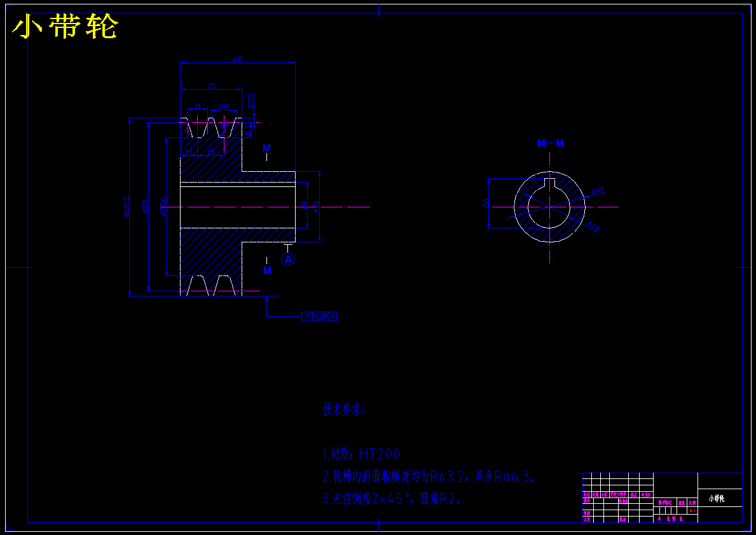Select the red scale value in title block
This screenshot has width=756, height=535.
(x=692, y=510)
